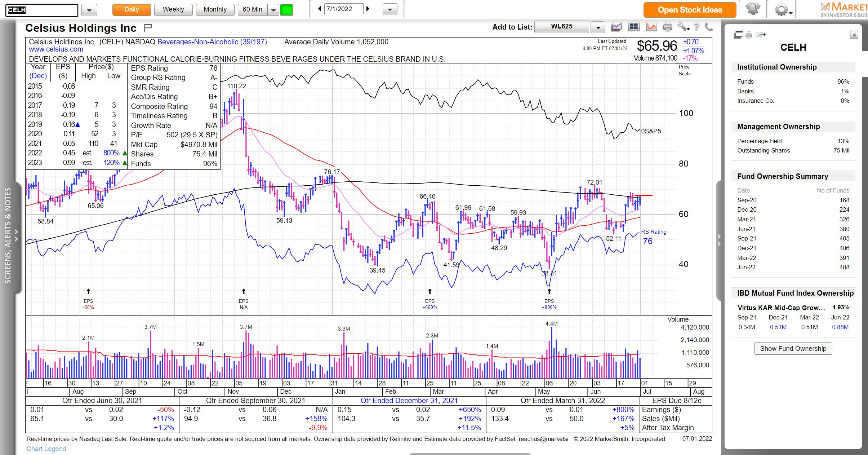Viewport: 868px width, 455px height.
Task: Print the chart using the toolbar printer
Action: point(668,27)
